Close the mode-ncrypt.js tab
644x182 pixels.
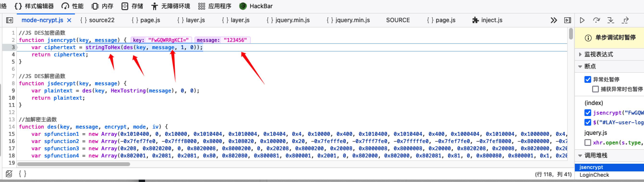pos(69,20)
